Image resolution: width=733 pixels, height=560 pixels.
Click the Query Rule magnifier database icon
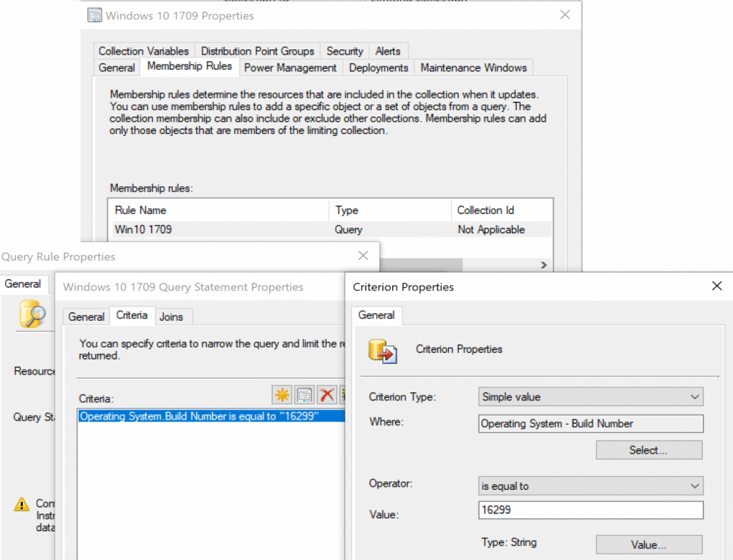pyautogui.click(x=32, y=314)
